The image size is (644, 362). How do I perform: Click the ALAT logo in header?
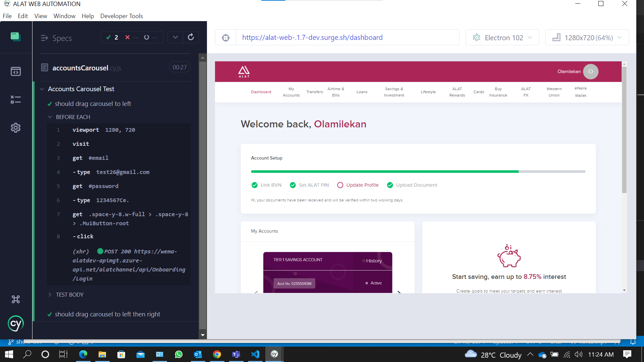point(244,71)
